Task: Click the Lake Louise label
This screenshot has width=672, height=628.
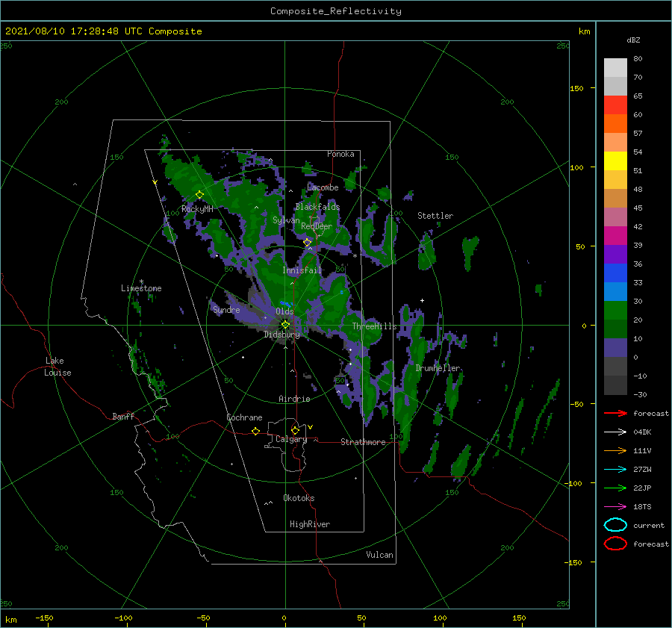Action: coord(57,367)
